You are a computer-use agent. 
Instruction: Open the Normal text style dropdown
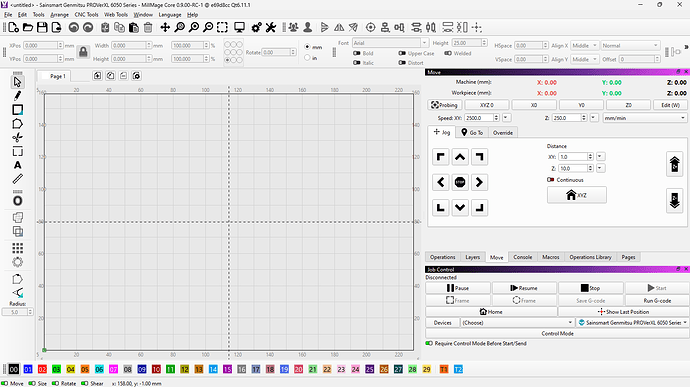pyautogui.click(x=630, y=45)
